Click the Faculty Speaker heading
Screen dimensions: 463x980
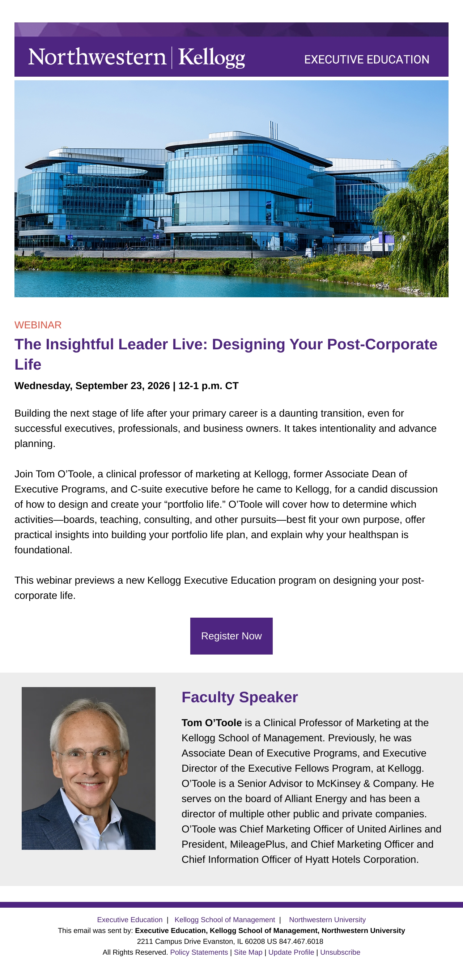tap(240, 697)
